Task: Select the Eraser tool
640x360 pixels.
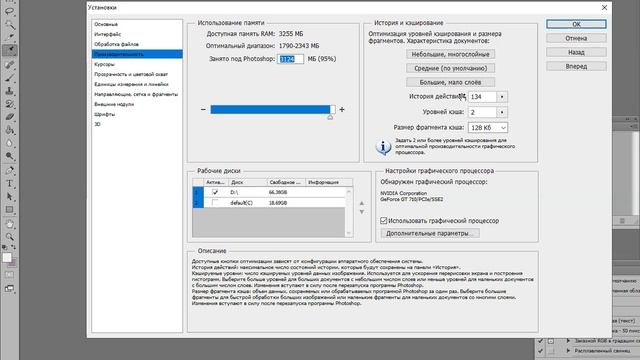Action: coord(9,117)
